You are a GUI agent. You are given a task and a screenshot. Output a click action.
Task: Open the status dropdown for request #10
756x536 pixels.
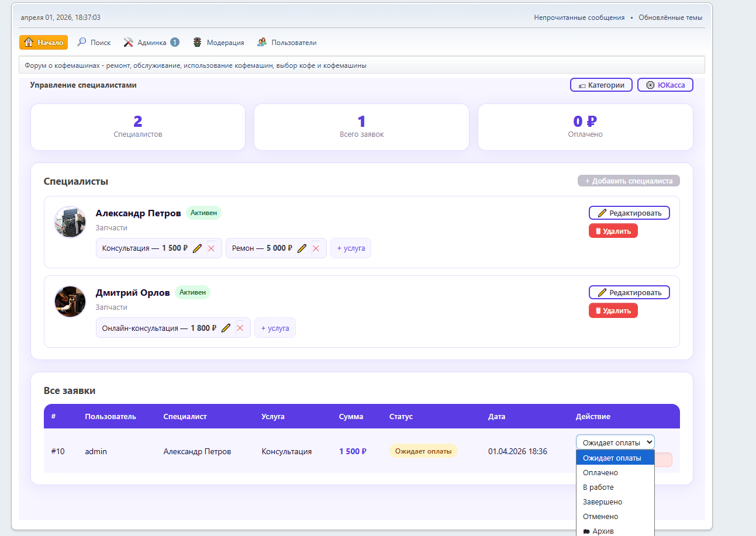(615, 442)
